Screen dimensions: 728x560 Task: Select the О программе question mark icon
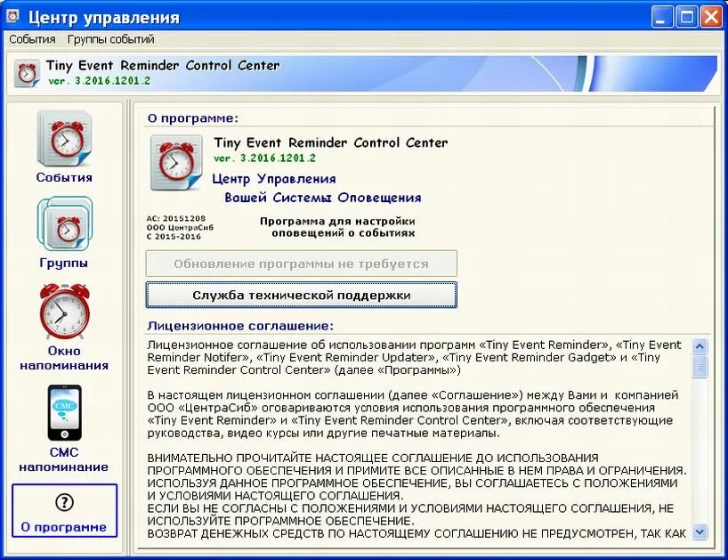[65, 502]
